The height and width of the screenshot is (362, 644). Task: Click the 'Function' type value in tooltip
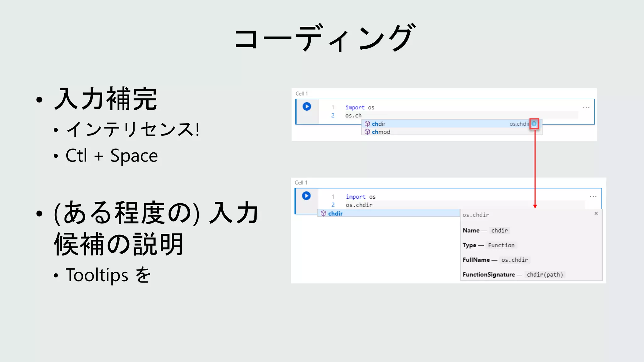(x=501, y=245)
